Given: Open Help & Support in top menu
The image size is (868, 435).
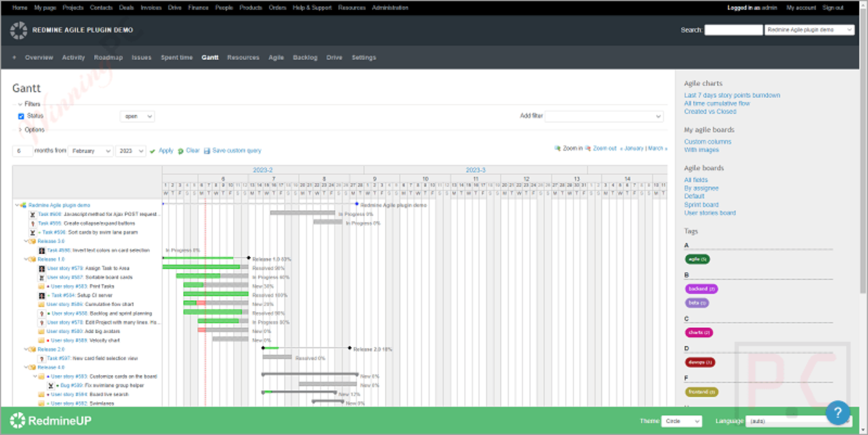Looking at the screenshot, I should click(312, 8).
